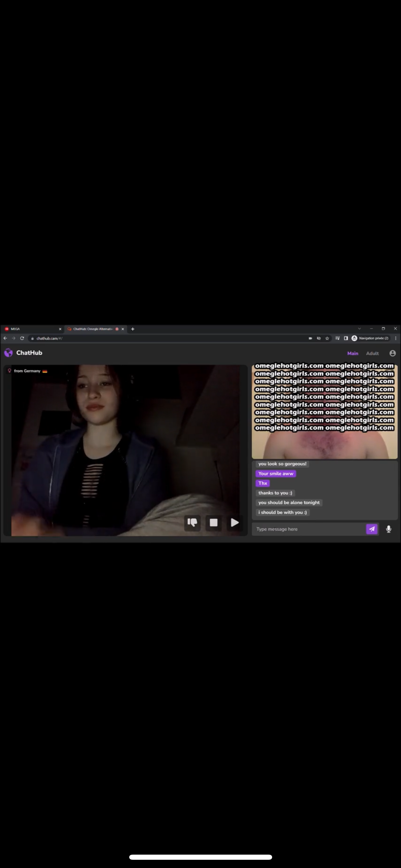Go back using browser back arrow
This screenshot has height=868, width=401.
[5, 338]
